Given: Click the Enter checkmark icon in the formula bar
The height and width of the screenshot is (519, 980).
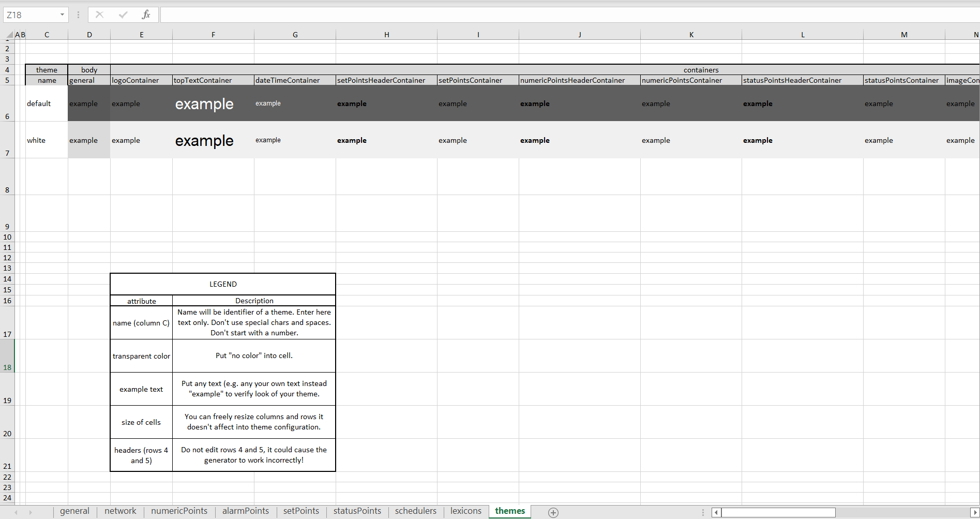Looking at the screenshot, I should [x=123, y=14].
